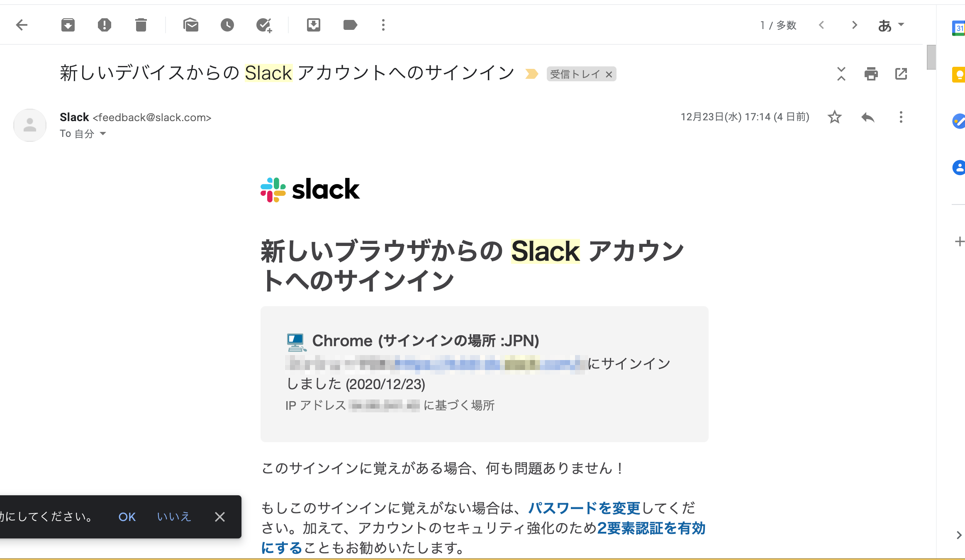Open the input tools dropdown
This screenshot has width=965, height=560.
point(891,25)
